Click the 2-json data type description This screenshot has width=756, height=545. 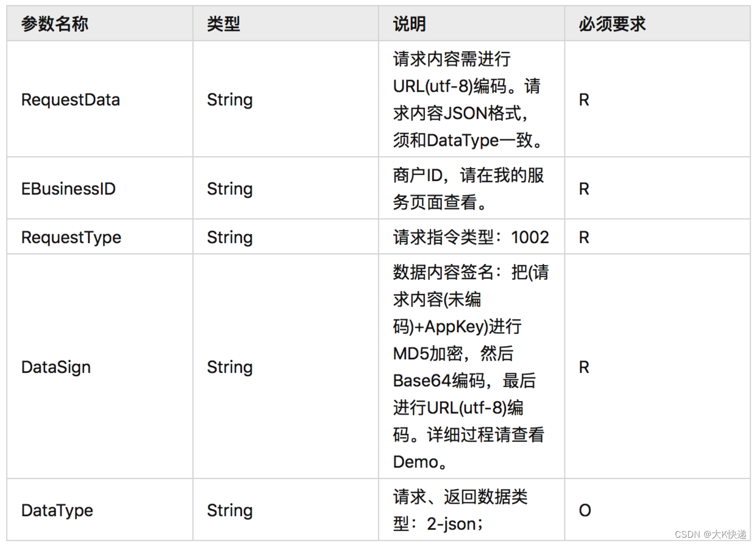(x=460, y=510)
